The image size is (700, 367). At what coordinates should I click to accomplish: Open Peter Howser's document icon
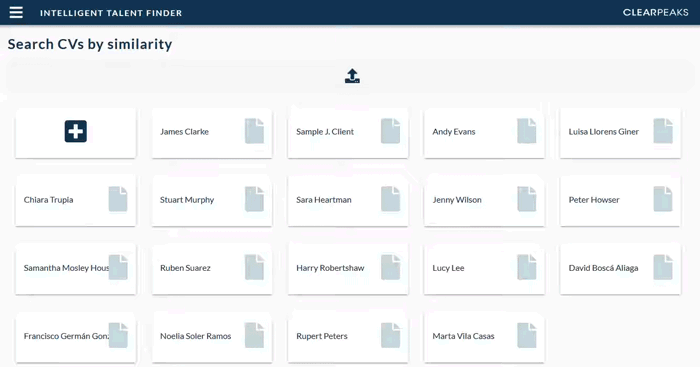pyautogui.click(x=663, y=199)
